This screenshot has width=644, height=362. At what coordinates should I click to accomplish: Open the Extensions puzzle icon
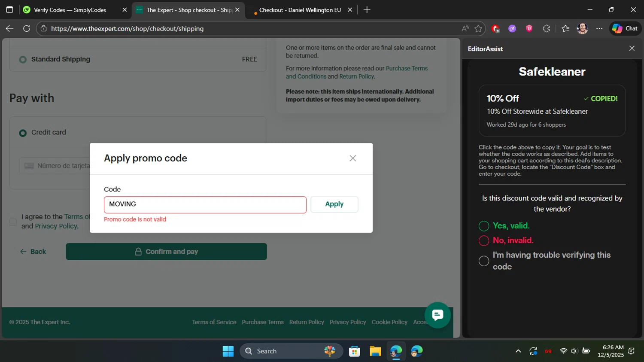click(x=546, y=29)
